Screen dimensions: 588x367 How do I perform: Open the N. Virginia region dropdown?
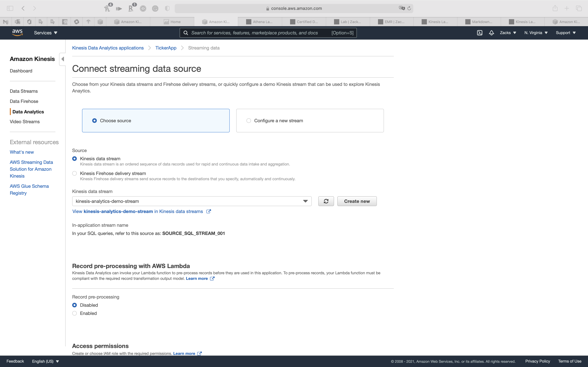(536, 33)
